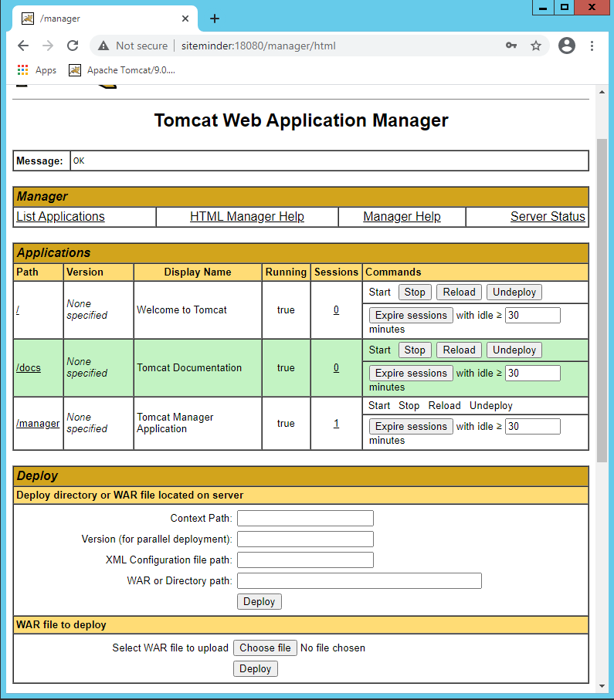Click the Context Path input field
The width and height of the screenshot is (614, 700).
tap(305, 518)
